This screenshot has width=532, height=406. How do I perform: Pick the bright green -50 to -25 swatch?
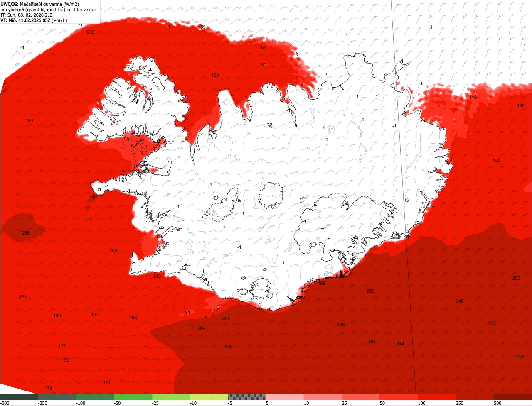(x=133, y=397)
